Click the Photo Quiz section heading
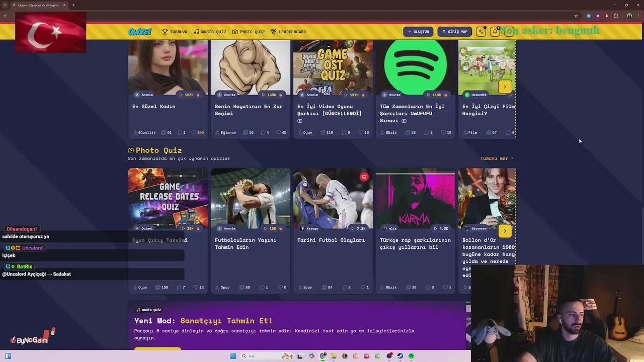The image size is (644, 362). point(154,150)
